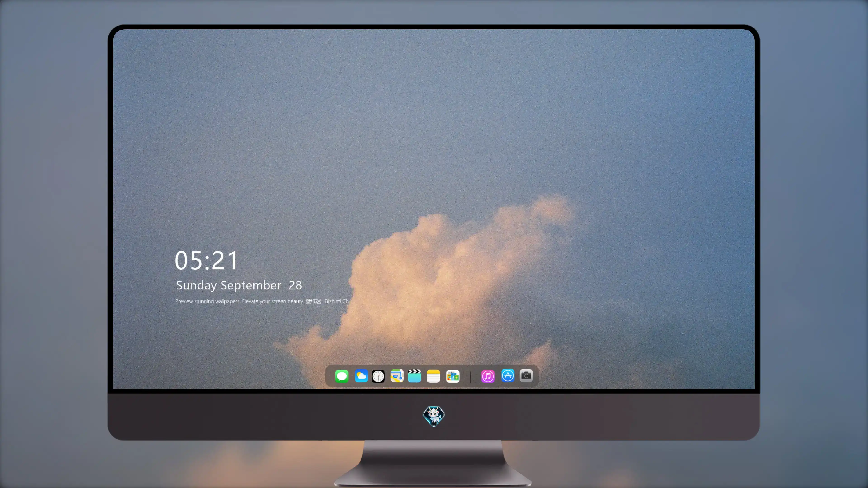This screenshot has height=488, width=868.
Task: Open the Photo collage app icon
Action: pos(453,376)
